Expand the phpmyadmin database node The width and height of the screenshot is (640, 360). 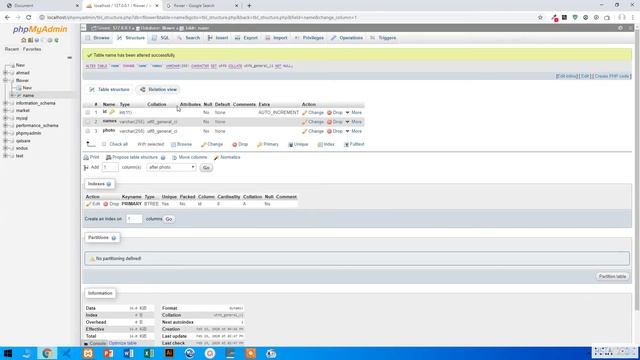point(5,133)
